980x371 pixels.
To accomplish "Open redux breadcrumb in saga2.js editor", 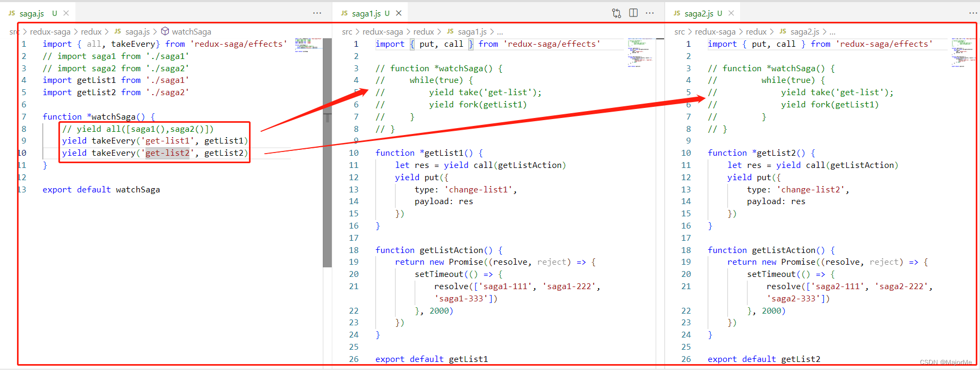I will (x=756, y=32).
